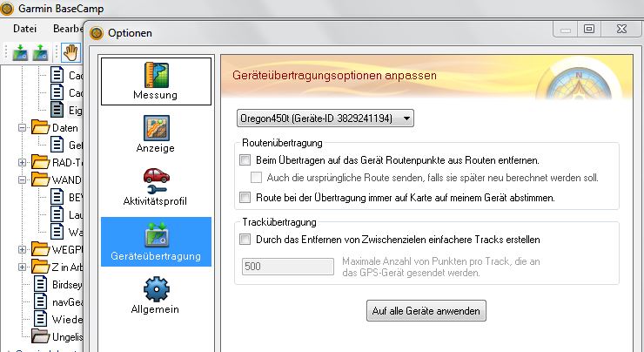
Task: Select the Geräteübertragung category icon
Action: (156, 241)
